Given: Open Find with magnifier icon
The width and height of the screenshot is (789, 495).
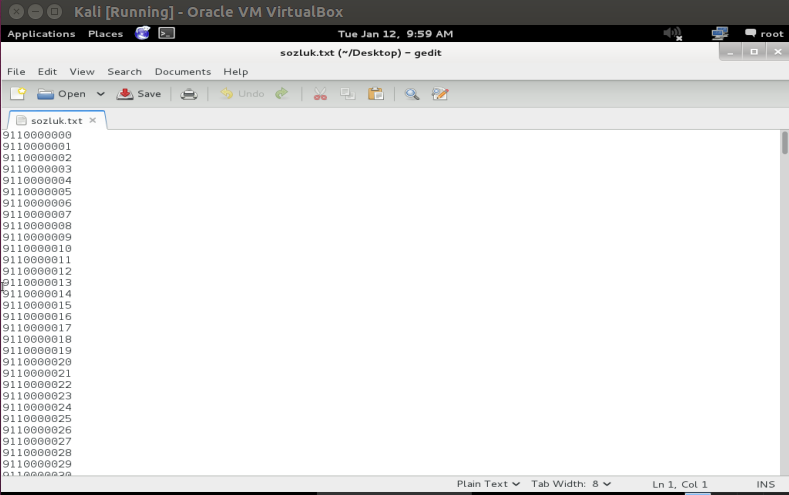Looking at the screenshot, I should pos(412,94).
